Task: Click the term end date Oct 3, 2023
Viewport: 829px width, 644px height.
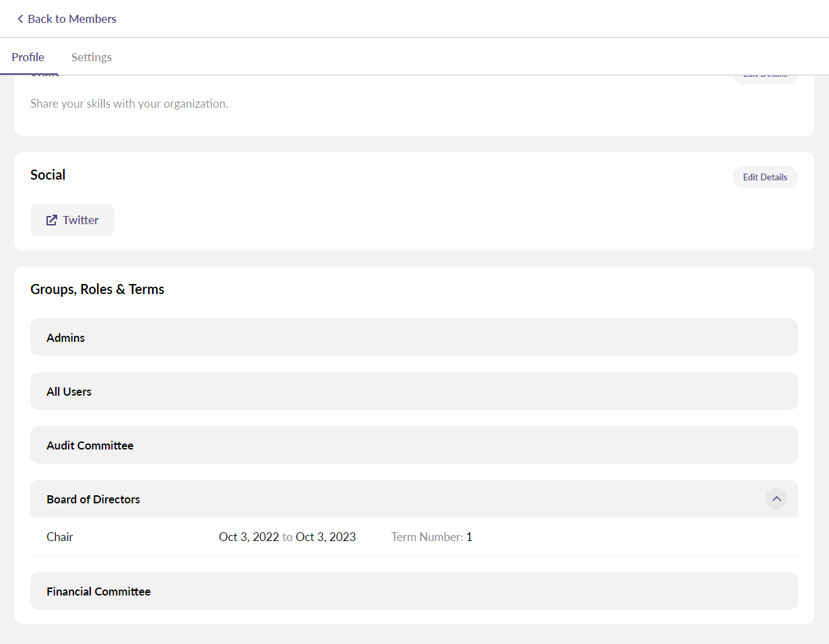Action: (x=325, y=537)
